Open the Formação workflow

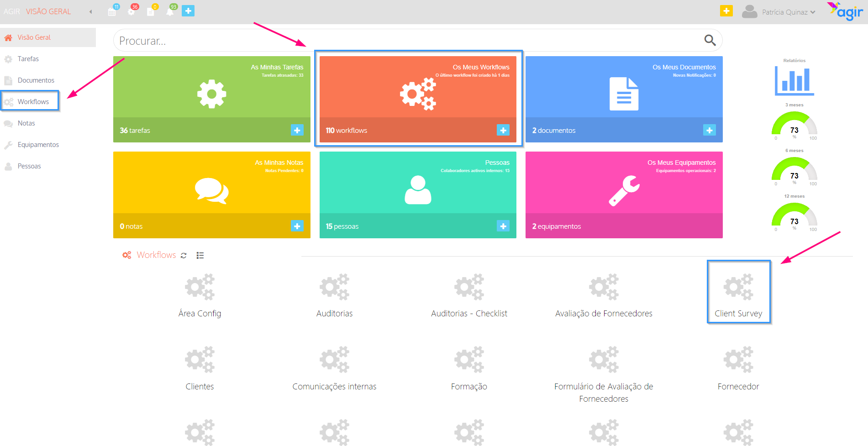click(x=469, y=369)
